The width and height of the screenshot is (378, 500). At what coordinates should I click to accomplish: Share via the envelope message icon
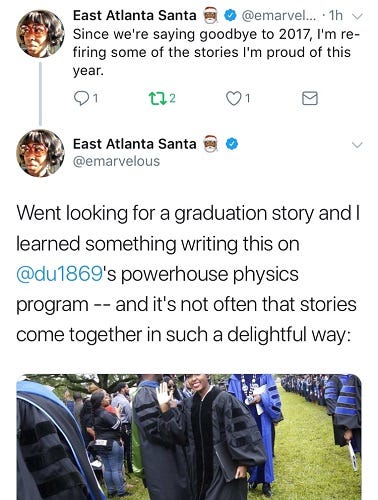[310, 98]
